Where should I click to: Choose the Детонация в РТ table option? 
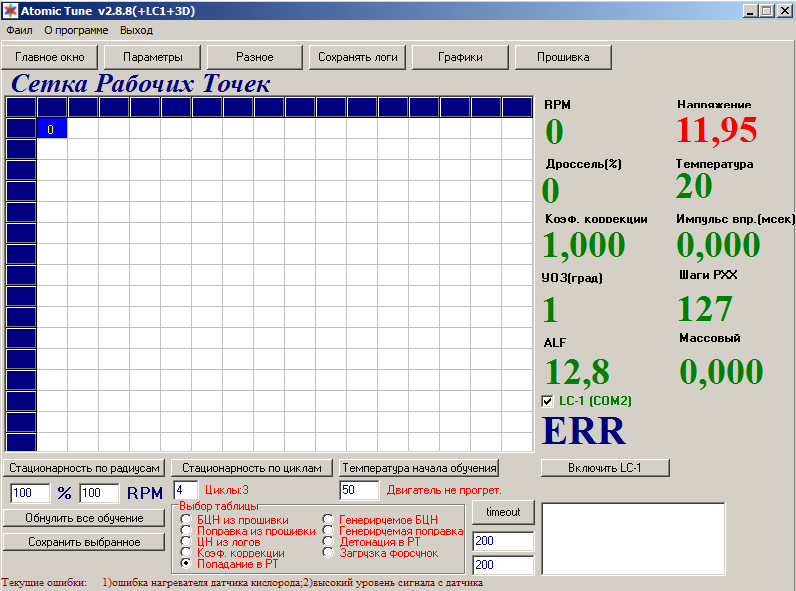328,541
